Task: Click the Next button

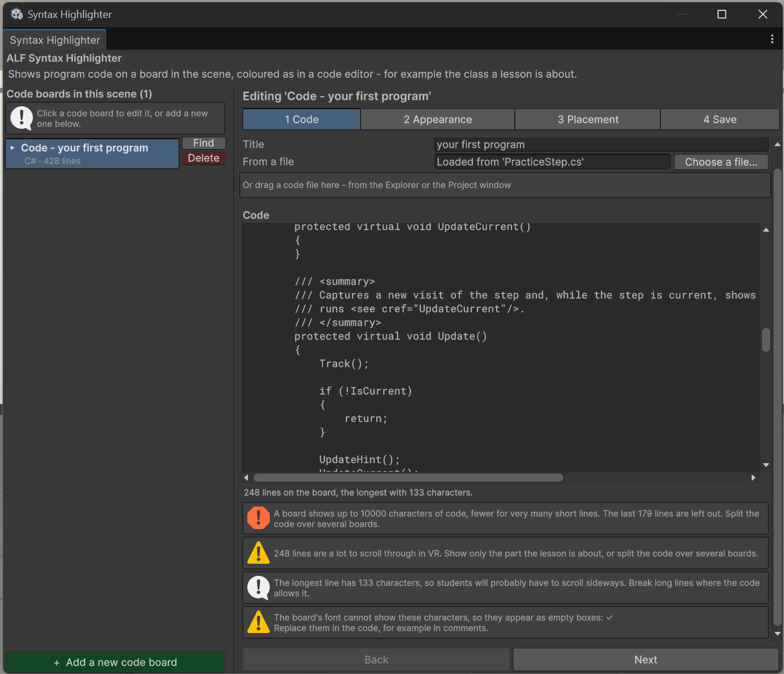Action: (646, 660)
